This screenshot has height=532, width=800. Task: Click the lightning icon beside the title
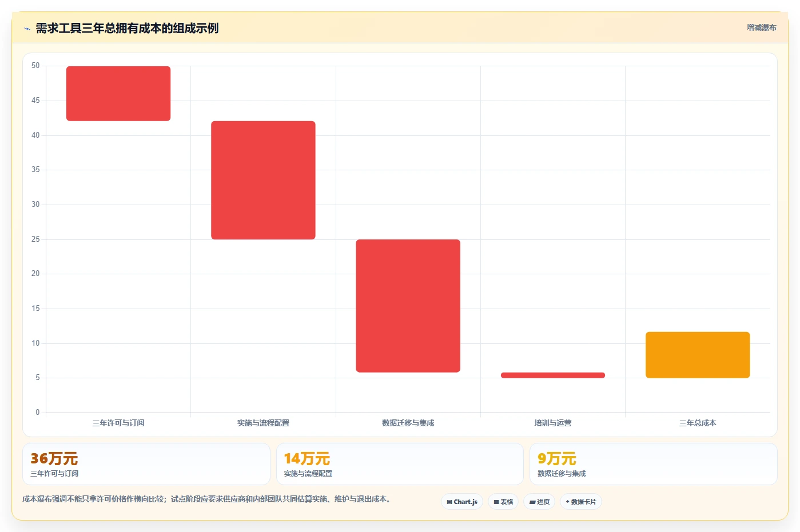tap(27, 29)
